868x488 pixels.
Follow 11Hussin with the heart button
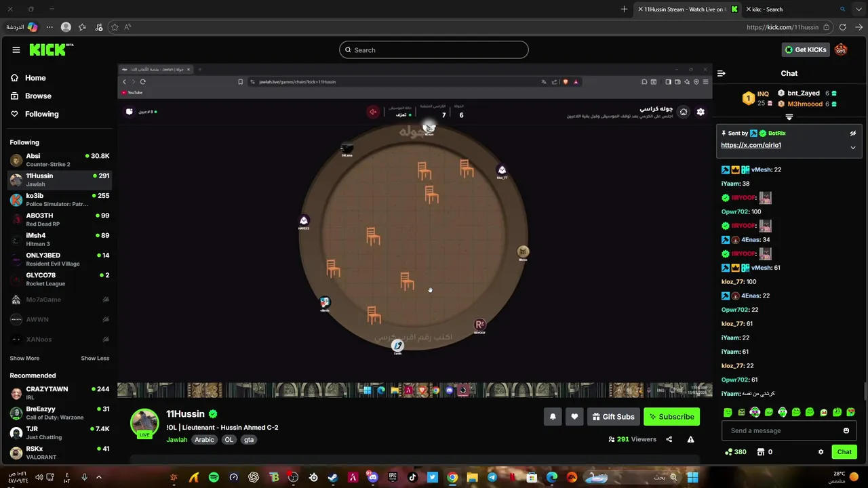[574, 417]
